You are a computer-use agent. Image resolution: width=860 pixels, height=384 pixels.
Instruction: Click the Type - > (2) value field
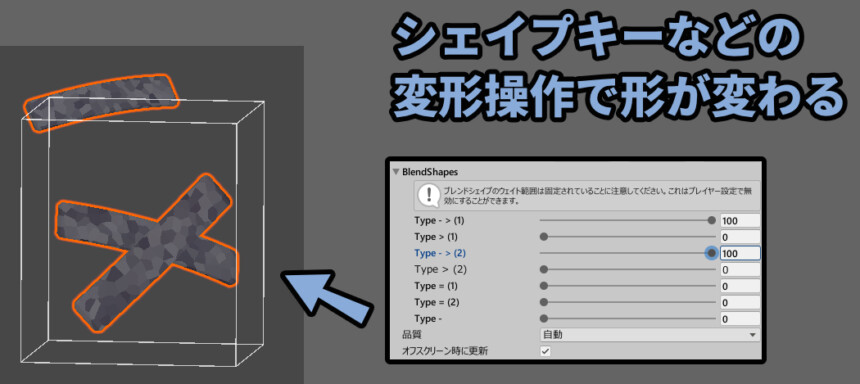(x=740, y=253)
